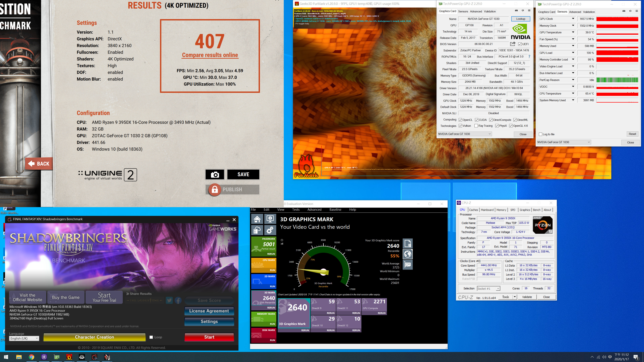Click the Twitter share icon in FFXIV benchmark
Image resolution: width=644 pixels, height=362 pixels.
point(169,300)
